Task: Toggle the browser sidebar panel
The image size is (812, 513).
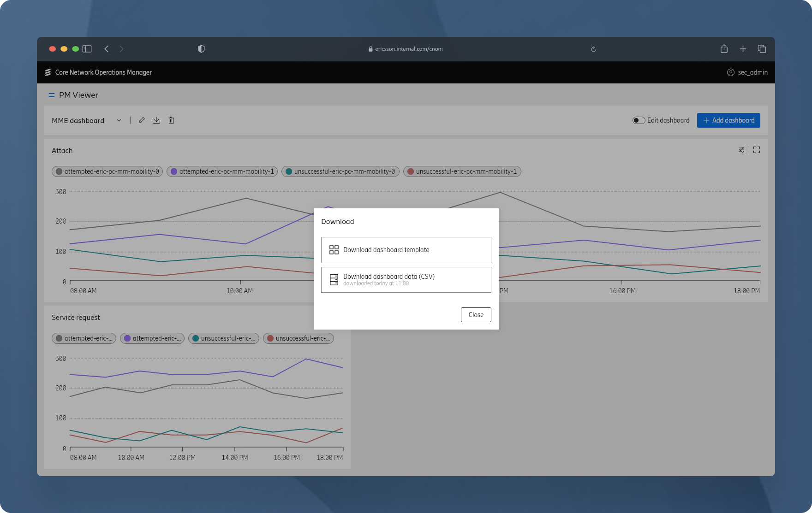Action: pyautogui.click(x=87, y=49)
